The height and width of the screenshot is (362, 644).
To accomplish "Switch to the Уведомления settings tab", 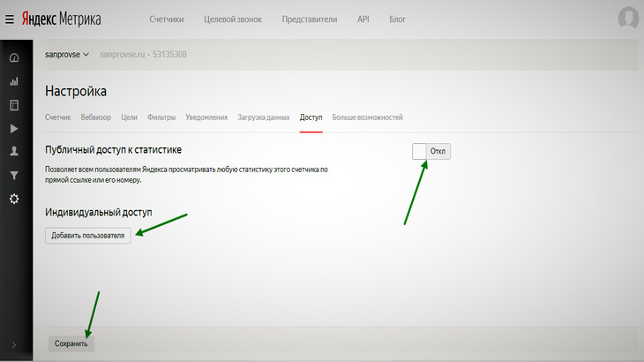I will (206, 117).
